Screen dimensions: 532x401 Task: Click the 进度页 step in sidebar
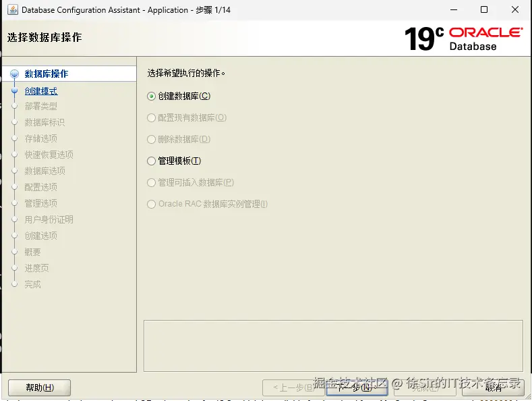tap(36, 268)
